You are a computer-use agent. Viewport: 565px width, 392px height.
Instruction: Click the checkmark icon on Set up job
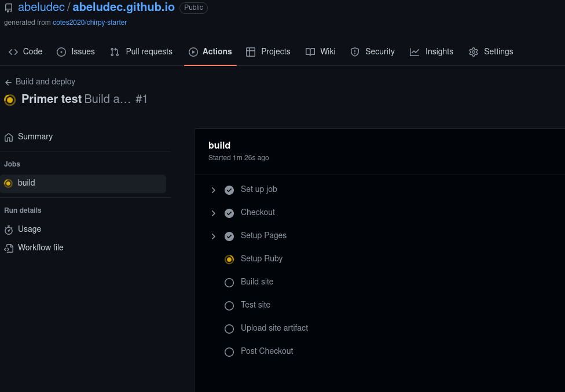(229, 190)
